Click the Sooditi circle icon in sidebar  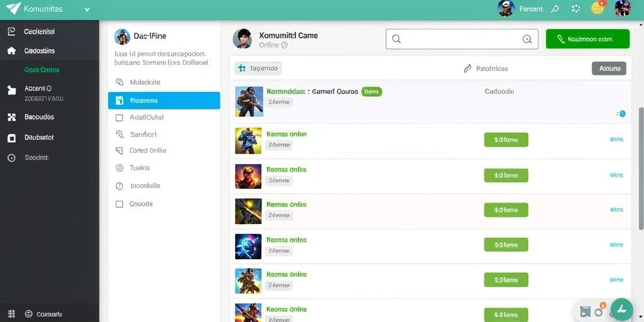coord(11,158)
